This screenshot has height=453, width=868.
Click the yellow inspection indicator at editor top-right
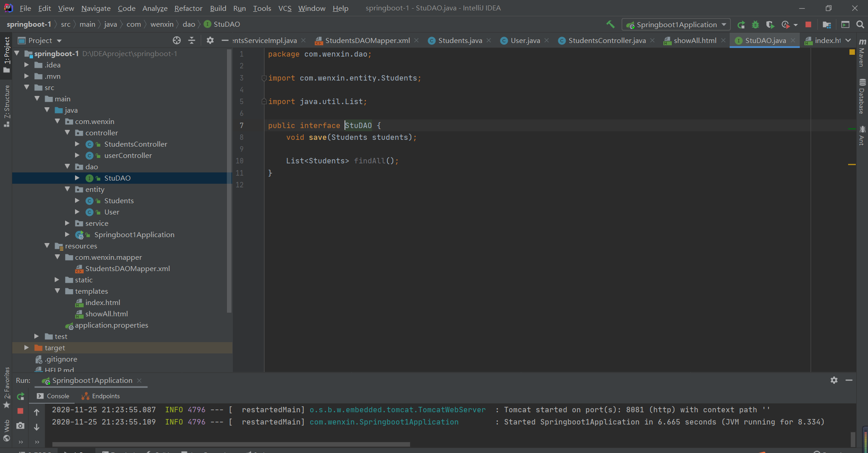pyautogui.click(x=852, y=52)
